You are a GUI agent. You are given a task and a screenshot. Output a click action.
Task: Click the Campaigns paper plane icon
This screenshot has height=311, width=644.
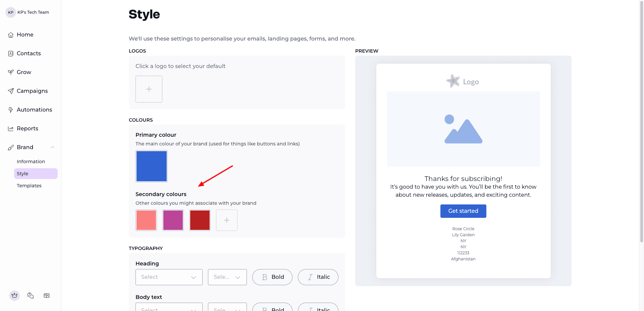pos(11,91)
